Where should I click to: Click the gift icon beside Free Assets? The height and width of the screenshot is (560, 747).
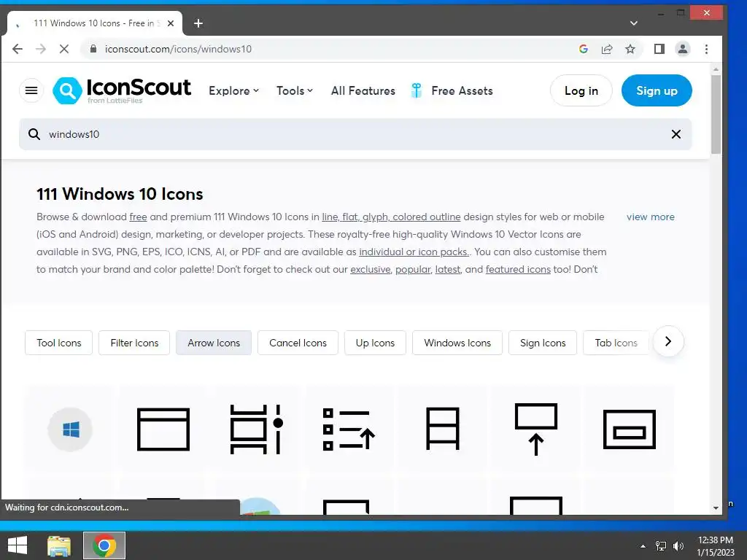(417, 90)
